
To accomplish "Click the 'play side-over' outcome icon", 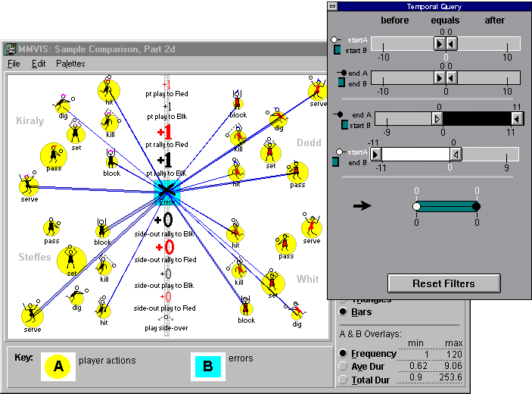I will tap(166, 318).
